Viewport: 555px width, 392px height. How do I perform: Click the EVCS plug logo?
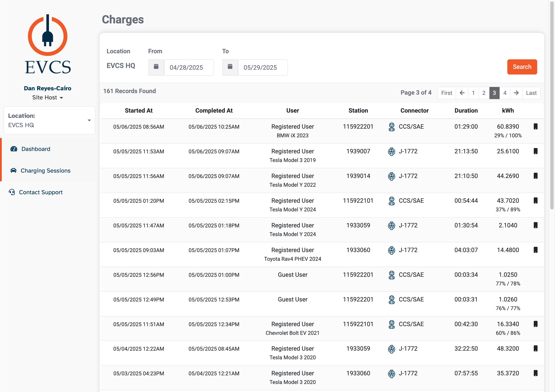(x=48, y=35)
